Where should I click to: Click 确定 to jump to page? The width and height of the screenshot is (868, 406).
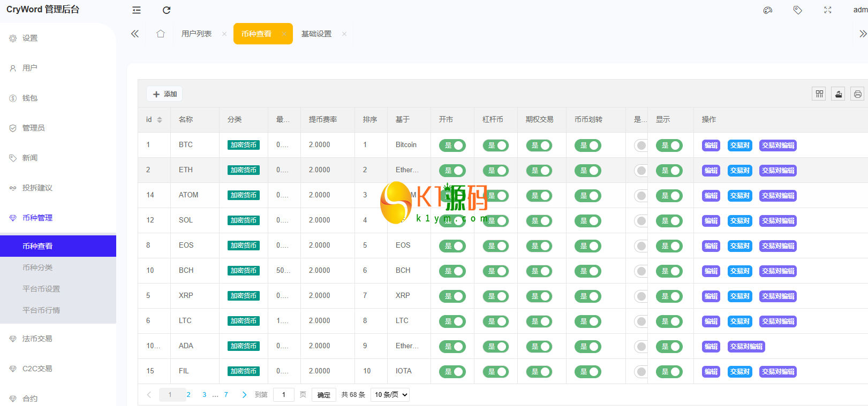click(x=324, y=395)
